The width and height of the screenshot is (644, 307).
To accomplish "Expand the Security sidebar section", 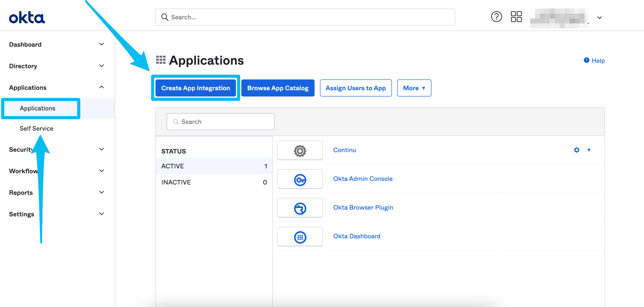I will [101, 149].
